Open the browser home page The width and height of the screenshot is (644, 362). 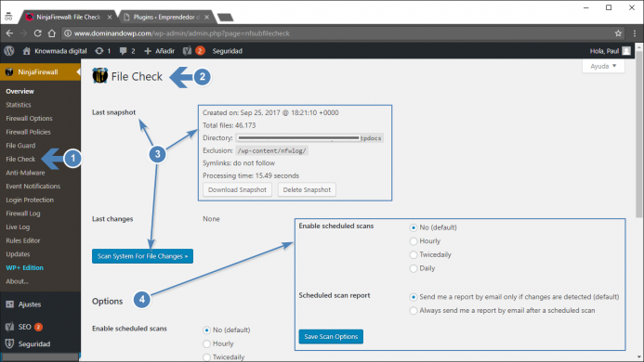coord(52,33)
